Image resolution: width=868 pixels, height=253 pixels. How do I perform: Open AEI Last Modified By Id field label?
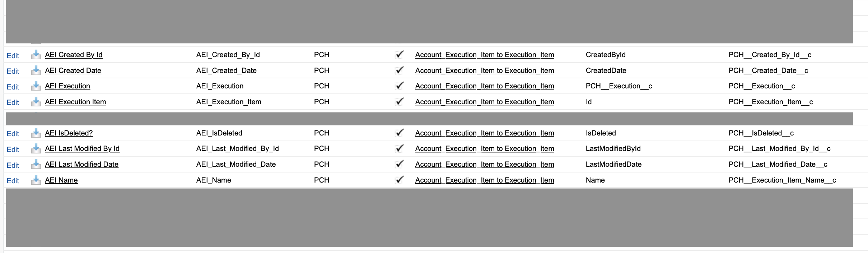coord(82,148)
